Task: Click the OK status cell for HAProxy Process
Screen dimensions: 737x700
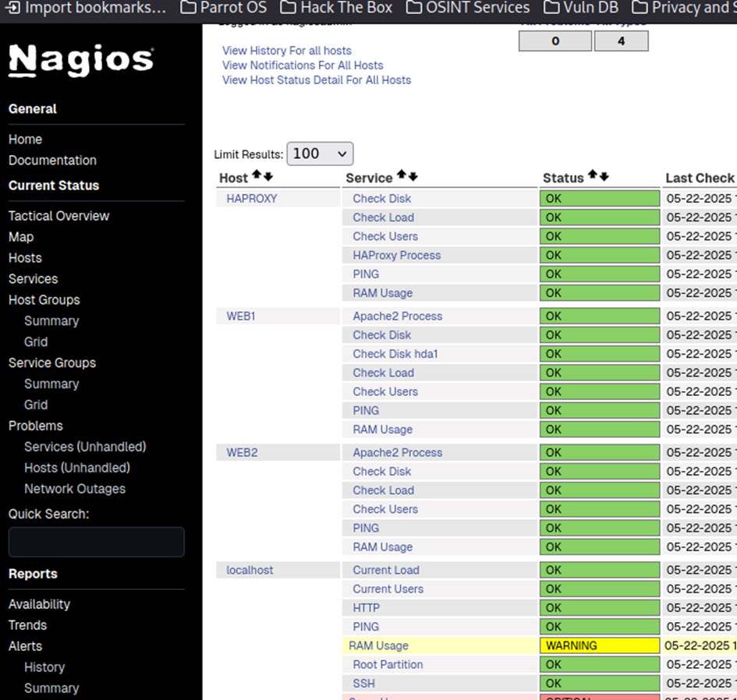Action: point(600,255)
